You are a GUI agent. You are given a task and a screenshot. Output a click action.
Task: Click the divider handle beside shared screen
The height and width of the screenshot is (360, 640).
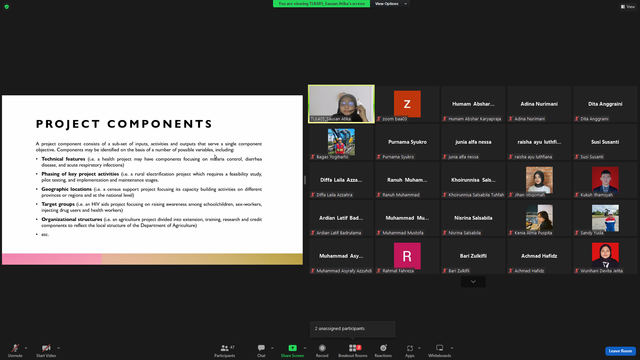point(305,180)
